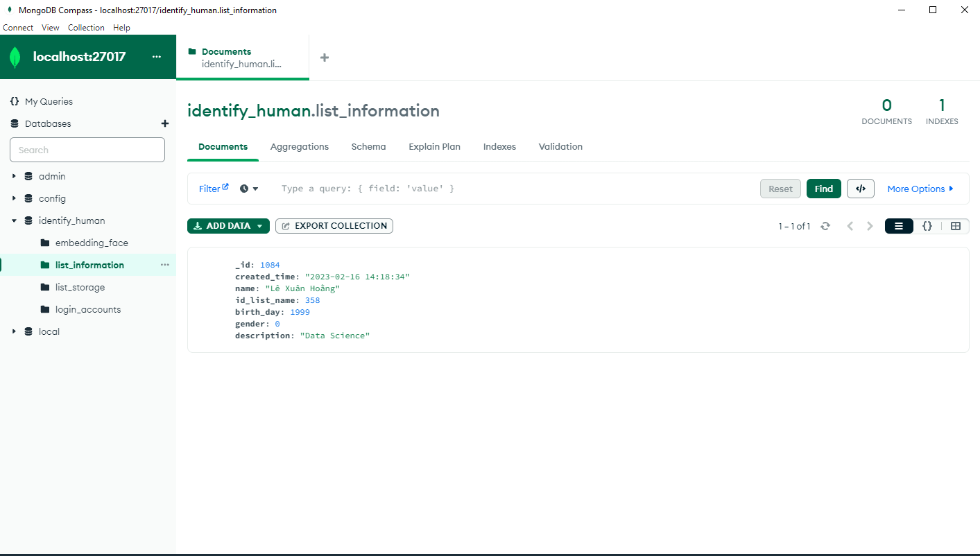The image size is (980, 556).
Task: Switch documents to table view
Action: (x=956, y=225)
